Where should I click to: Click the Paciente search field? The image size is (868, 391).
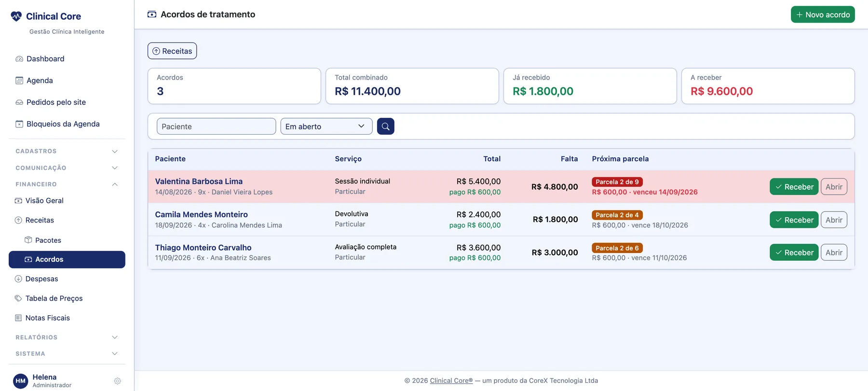coord(216,126)
